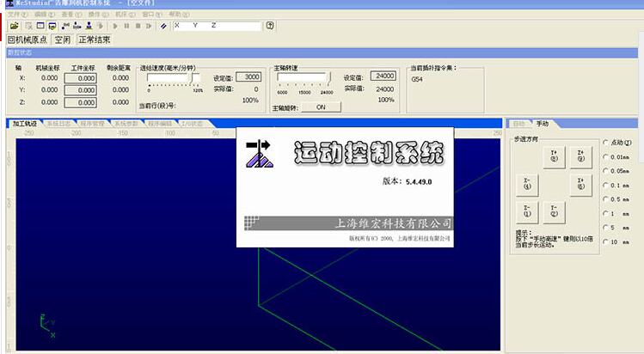Click the full-screen window icon in toolbar
The width and height of the screenshot is (644, 354).
point(40,26)
